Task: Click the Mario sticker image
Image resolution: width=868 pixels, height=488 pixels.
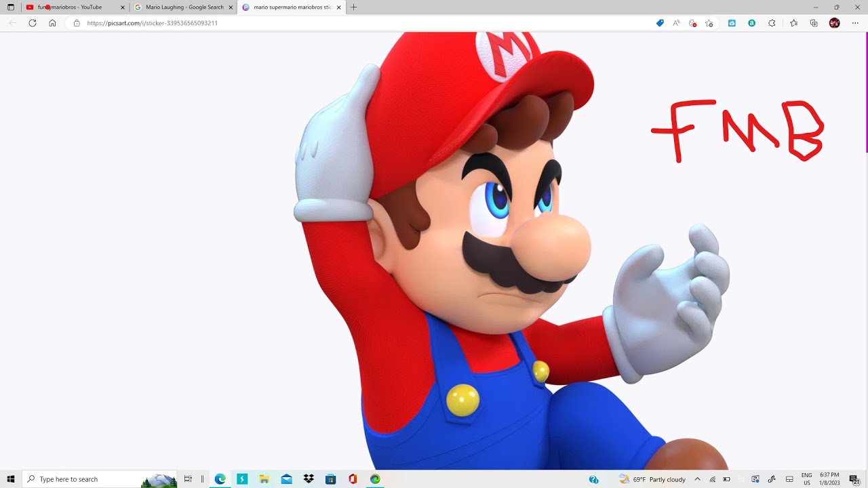Action: click(512, 251)
